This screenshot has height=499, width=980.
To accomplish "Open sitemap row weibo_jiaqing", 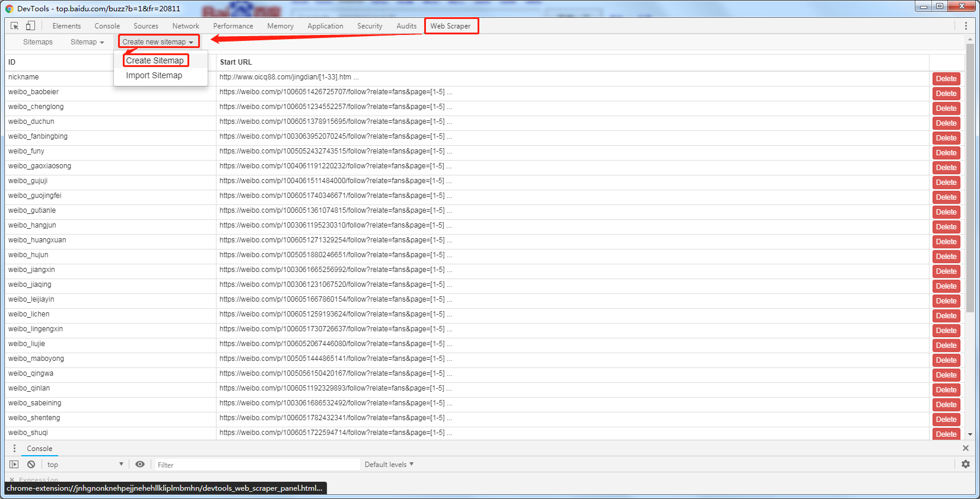I will [x=485, y=286].
